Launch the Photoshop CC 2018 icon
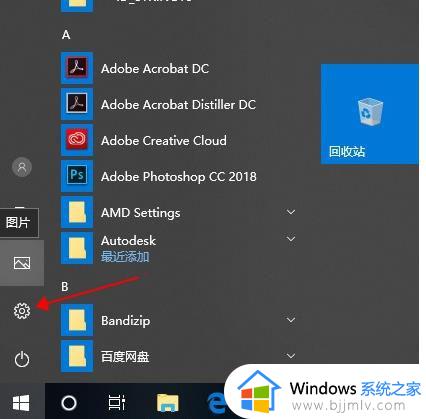 (x=77, y=176)
